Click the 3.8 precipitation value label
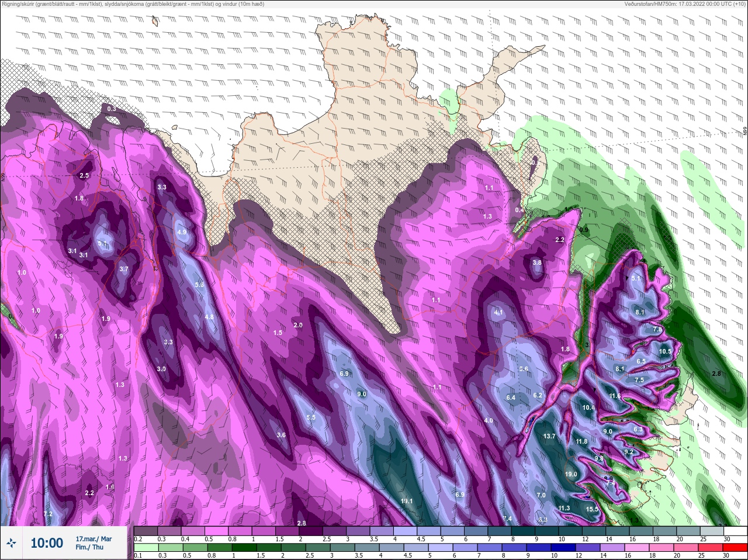 click(x=537, y=262)
